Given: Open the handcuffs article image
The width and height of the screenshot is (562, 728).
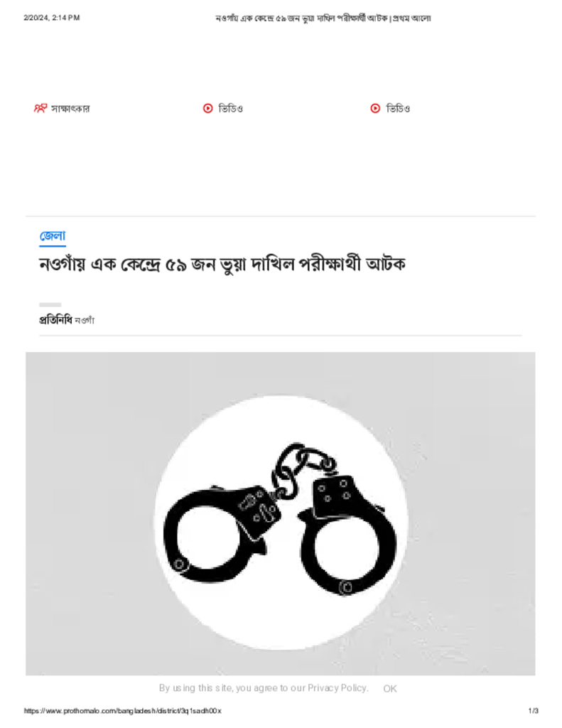Looking at the screenshot, I should [x=281, y=513].
